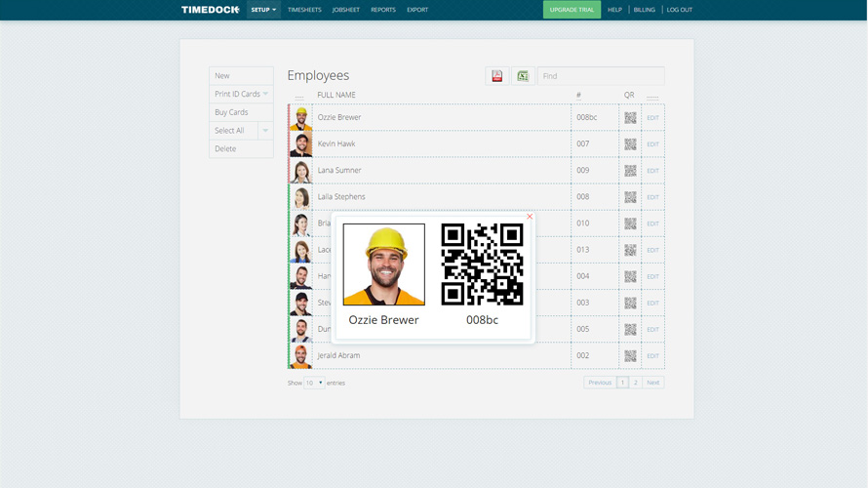Click the 008bc number cell

point(595,117)
